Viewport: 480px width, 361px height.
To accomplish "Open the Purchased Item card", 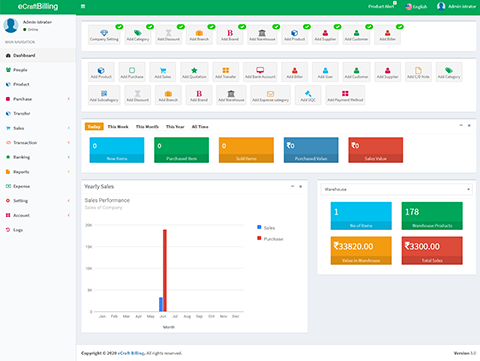I will (x=181, y=150).
